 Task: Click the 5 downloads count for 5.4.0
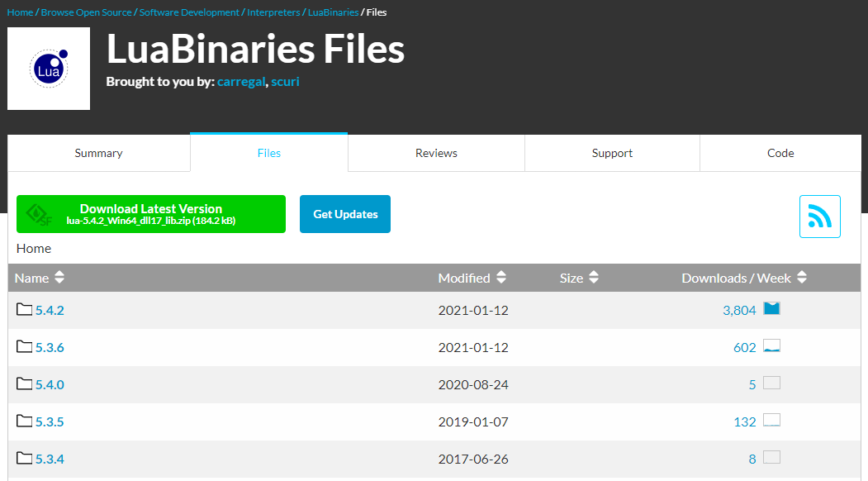coord(752,384)
